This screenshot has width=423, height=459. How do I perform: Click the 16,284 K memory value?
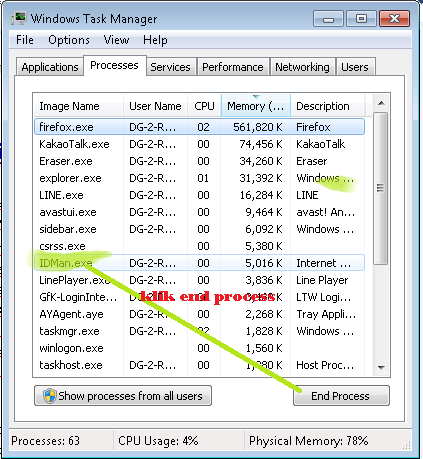tap(261, 195)
